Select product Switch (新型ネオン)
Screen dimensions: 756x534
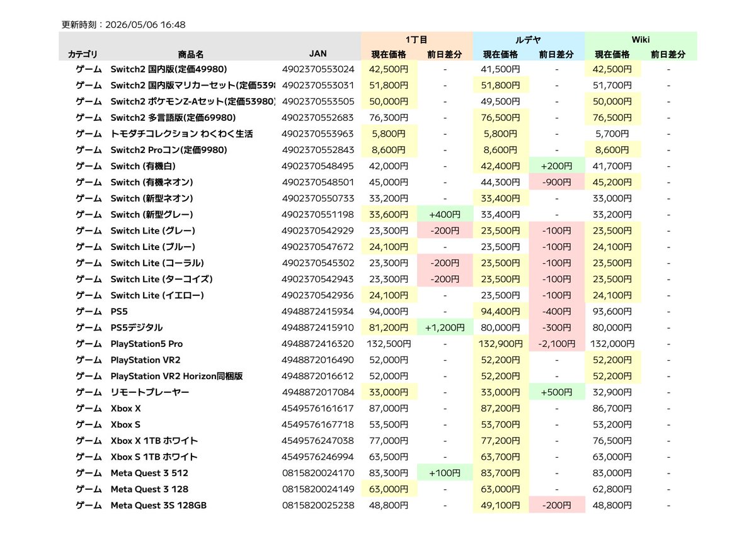[x=151, y=198]
